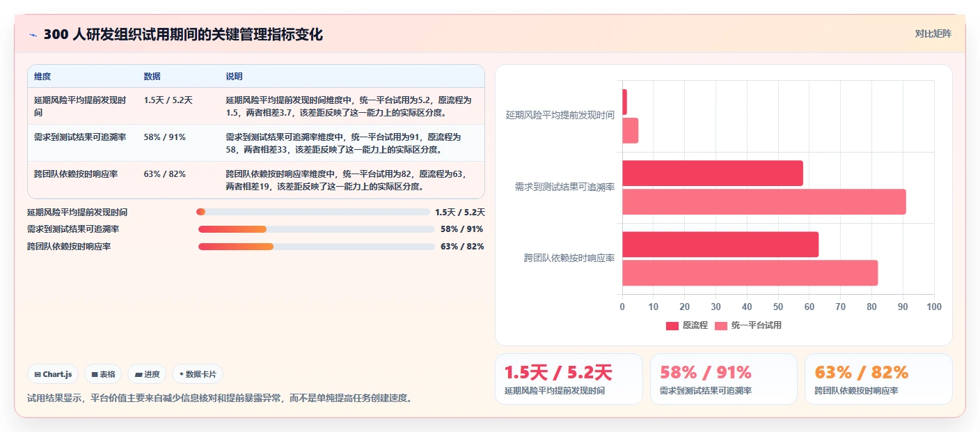Image resolution: width=980 pixels, height=432 pixels.
Task: Click the 延期风险平均提前发现时间 table row name
Action: click(x=81, y=106)
